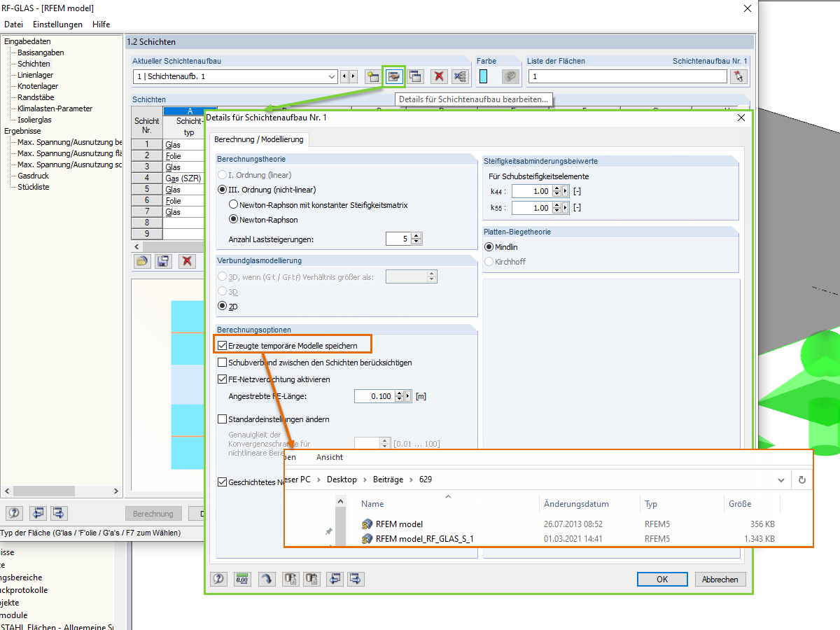Go to next table in RF-GLAS main window

pyautogui.click(x=58, y=513)
